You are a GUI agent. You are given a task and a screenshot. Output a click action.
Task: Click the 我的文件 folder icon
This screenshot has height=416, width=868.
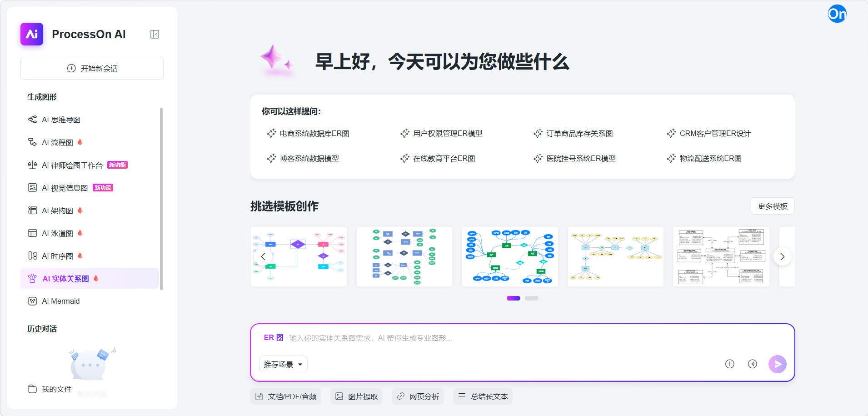[x=32, y=389]
